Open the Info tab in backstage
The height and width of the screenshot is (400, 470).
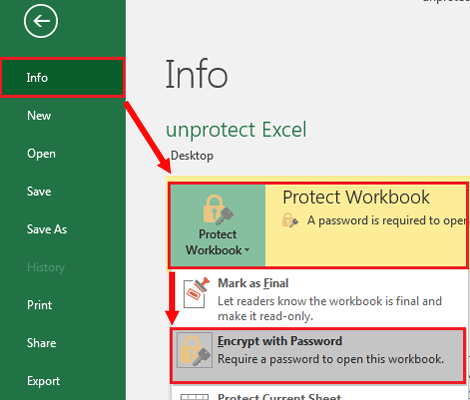pos(63,78)
